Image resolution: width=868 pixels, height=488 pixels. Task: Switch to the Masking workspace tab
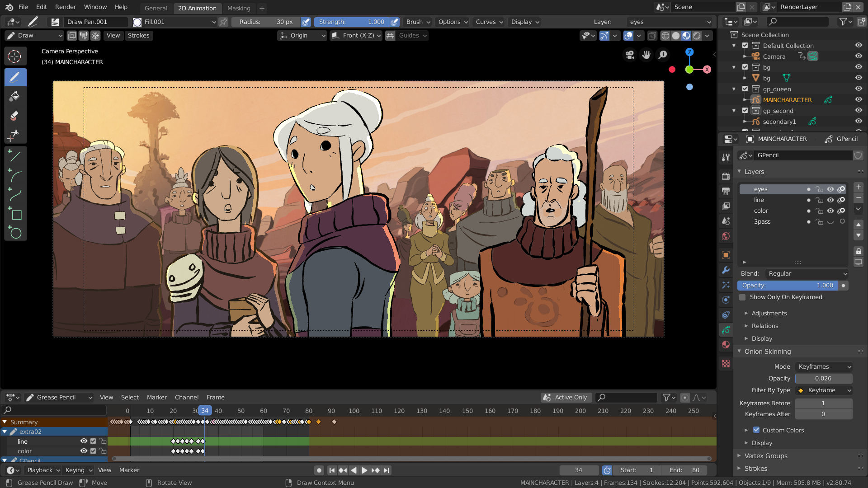[239, 8]
